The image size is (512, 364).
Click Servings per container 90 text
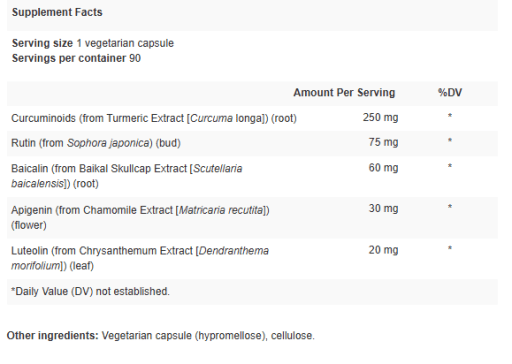click(76, 58)
